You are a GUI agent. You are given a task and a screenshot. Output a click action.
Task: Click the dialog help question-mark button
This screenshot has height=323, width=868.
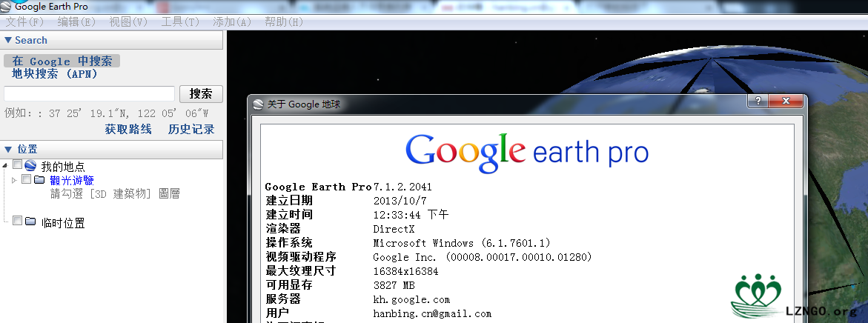(758, 101)
